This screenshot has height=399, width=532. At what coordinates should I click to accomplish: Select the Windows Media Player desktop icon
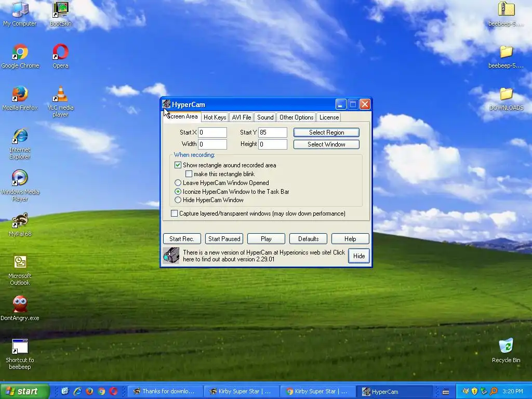(x=20, y=186)
